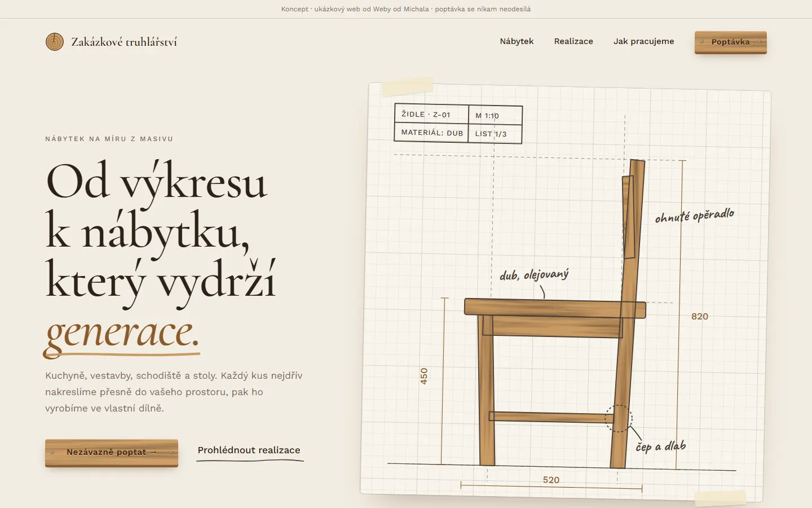Click the dashed joint detail circle
Image resolution: width=812 pixels, height=508 pixels.
(x=619, y=418)
